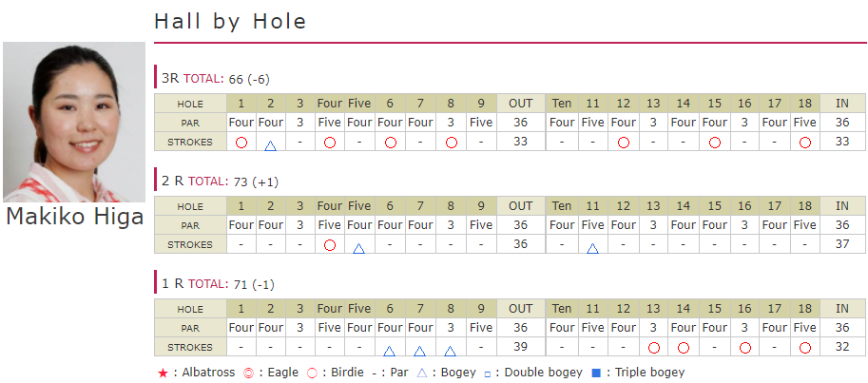
Task: Click the double-circle Eagle legend icon
Action: [248, 373]
